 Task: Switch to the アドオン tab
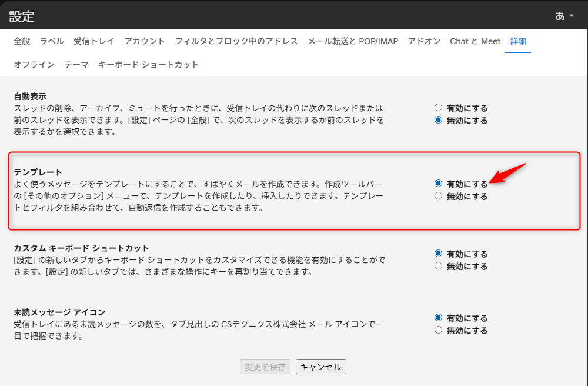[x=424, y=41]
